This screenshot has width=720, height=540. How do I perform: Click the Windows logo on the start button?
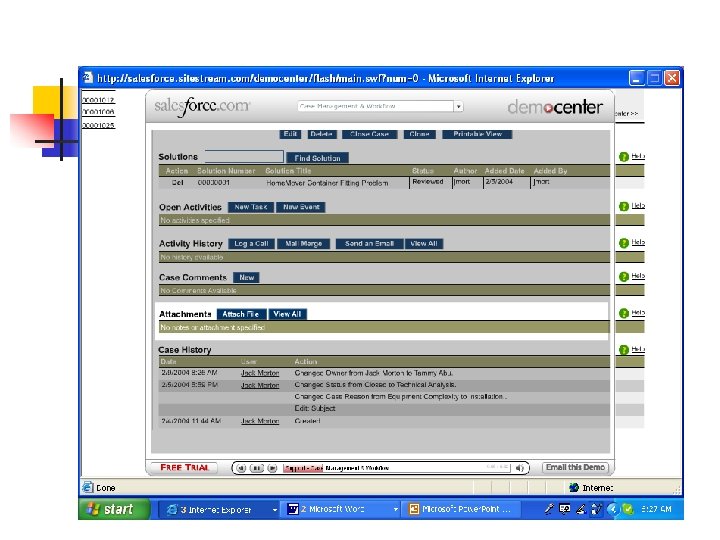click(x=93, y=509)
